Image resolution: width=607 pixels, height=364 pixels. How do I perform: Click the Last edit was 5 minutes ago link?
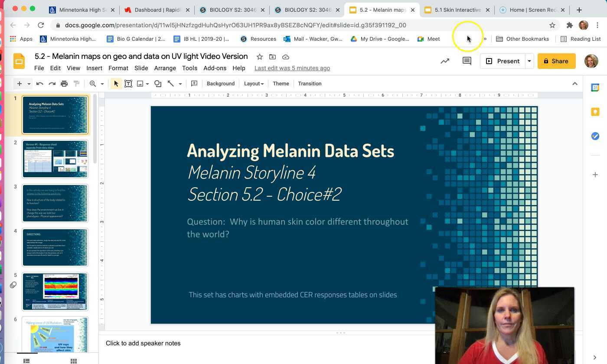(292, 68)
